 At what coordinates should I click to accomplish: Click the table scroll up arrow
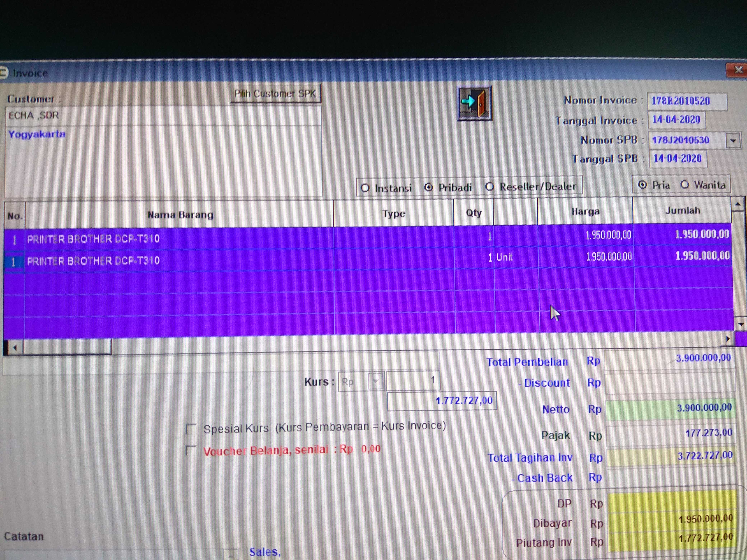point(738,205)
